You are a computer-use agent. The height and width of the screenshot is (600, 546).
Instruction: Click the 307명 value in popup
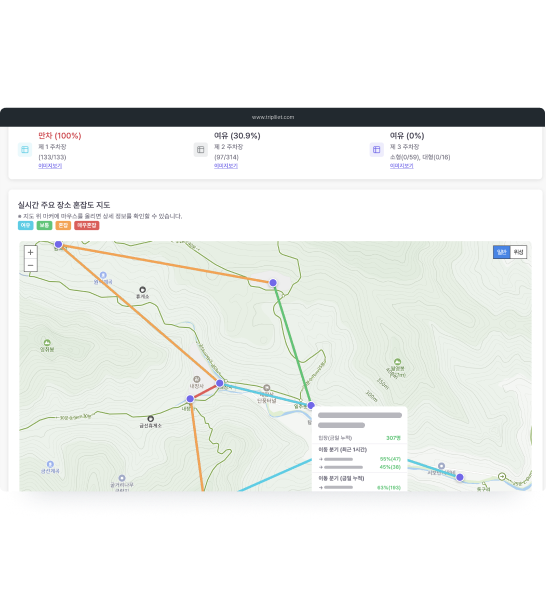[x=393, y=438]
